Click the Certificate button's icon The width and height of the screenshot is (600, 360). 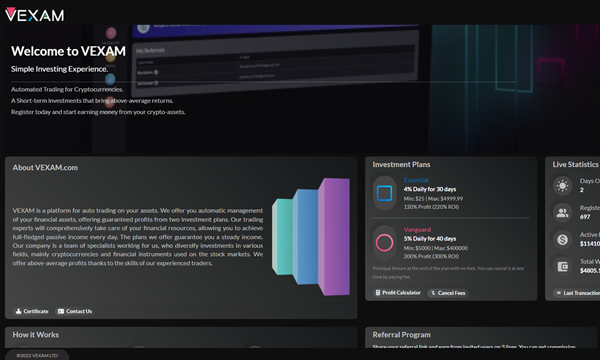[x=18, y=311]
